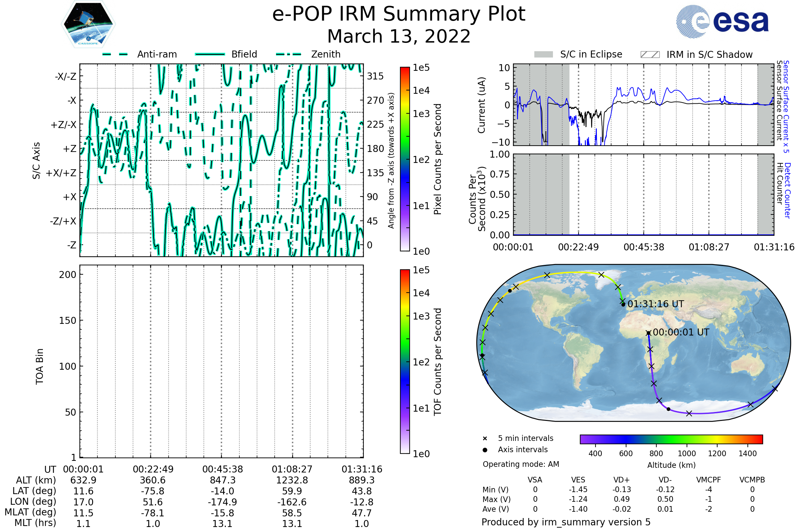Click the Pixel Counts per Second colorbar

click(x=405, y=159)
